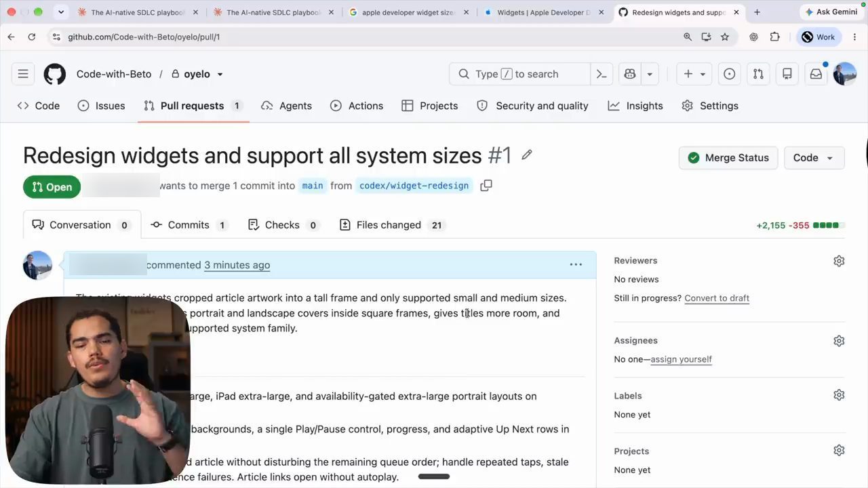This screenshot has width=868, height=488.
Task: Open comment options three-dot menu
Action: [x=576, y=265]
